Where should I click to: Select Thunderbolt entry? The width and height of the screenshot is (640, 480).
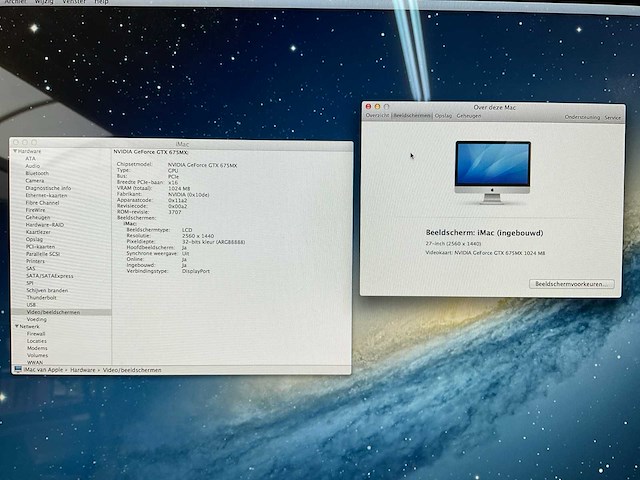(42, 298)
